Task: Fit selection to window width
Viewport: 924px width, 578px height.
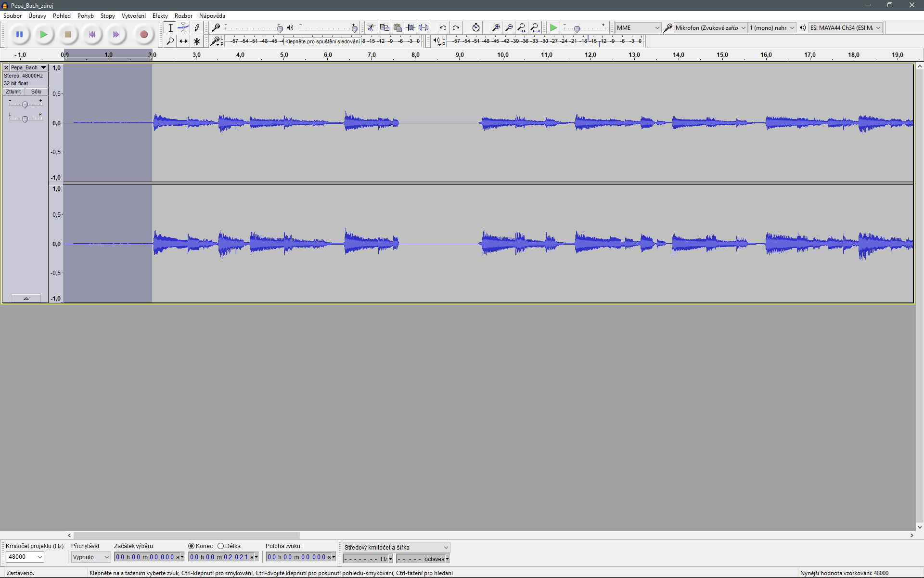Action: click(522, 28)
